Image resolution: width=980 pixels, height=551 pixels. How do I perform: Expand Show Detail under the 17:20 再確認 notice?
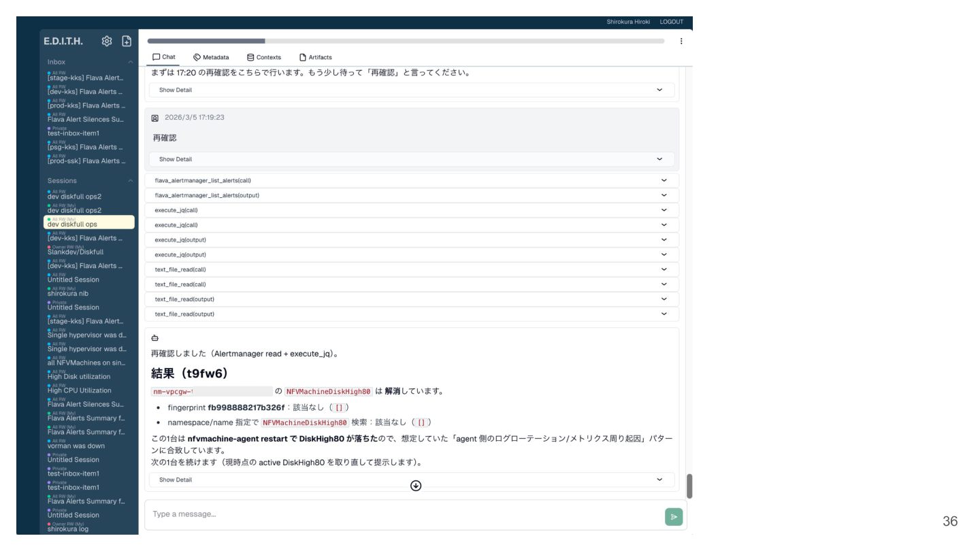[412, 90]
